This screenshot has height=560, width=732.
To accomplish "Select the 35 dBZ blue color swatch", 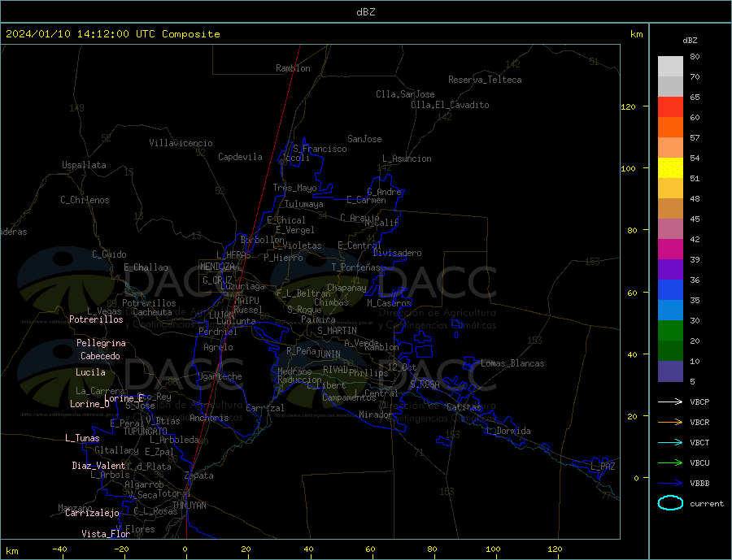I will coord(670,290).
